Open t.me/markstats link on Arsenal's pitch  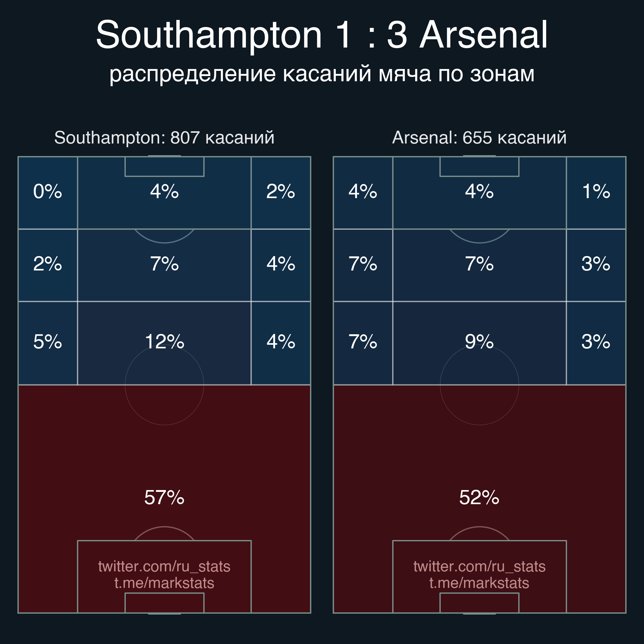[479, 583]
